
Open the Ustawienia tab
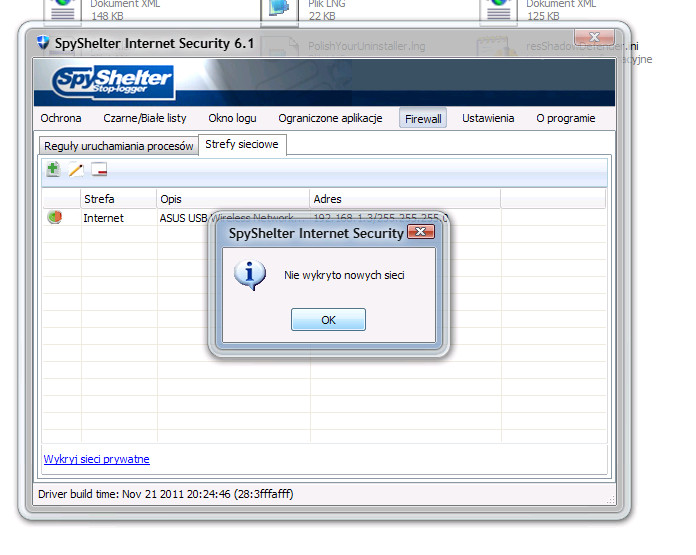pos(488,118)
